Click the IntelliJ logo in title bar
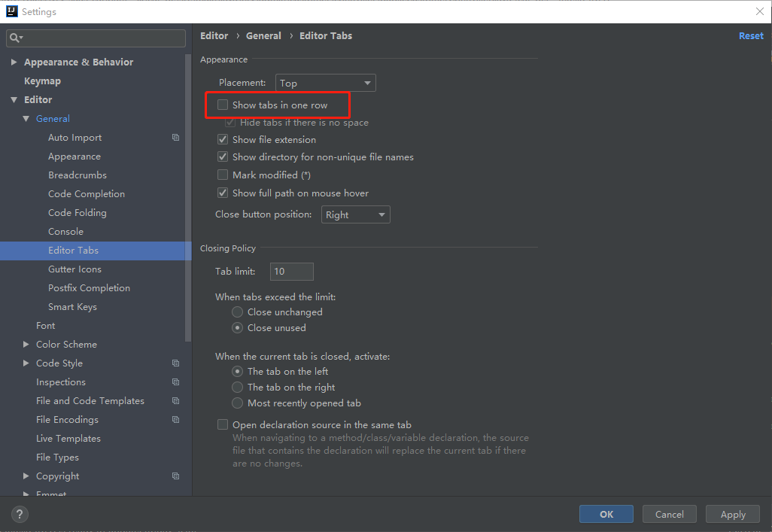 pyautogui.click(x=11, y=11)
